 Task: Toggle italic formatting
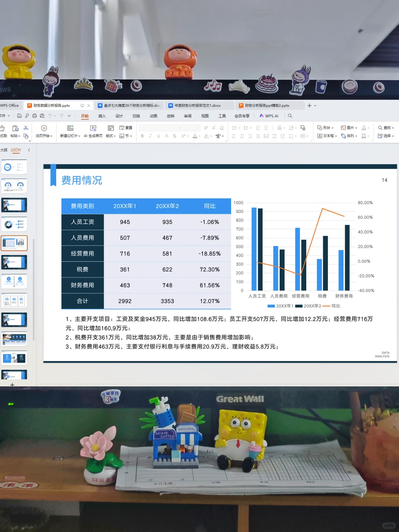tap(150, 136)
